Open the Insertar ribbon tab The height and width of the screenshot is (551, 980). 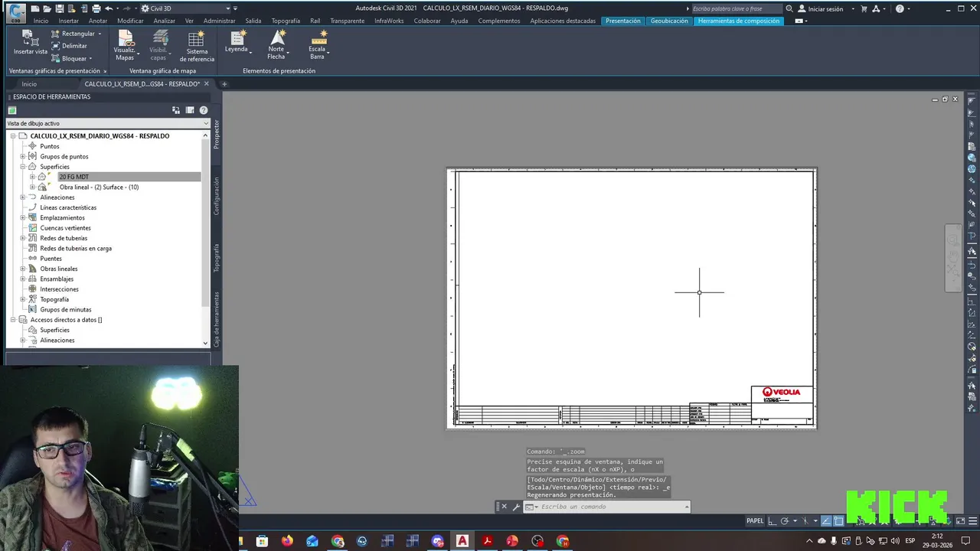click(x=69, y=21)
